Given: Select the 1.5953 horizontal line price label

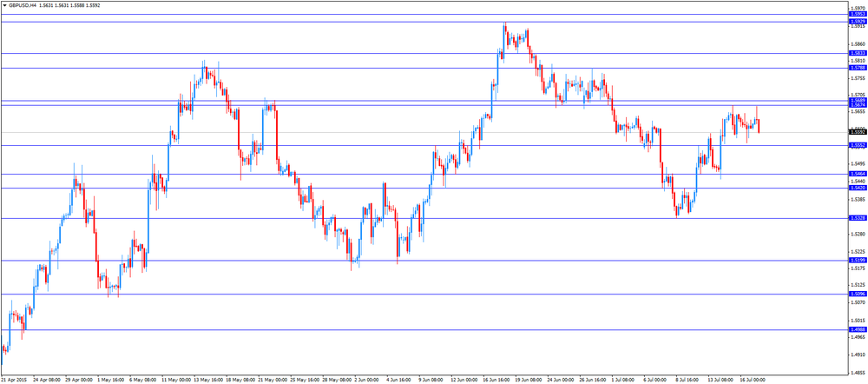Looking at the screenshot, I should [857, 14].
